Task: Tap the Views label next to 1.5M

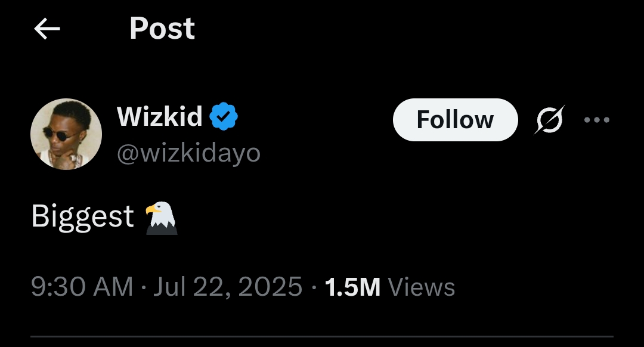Action: click(422, 287)
